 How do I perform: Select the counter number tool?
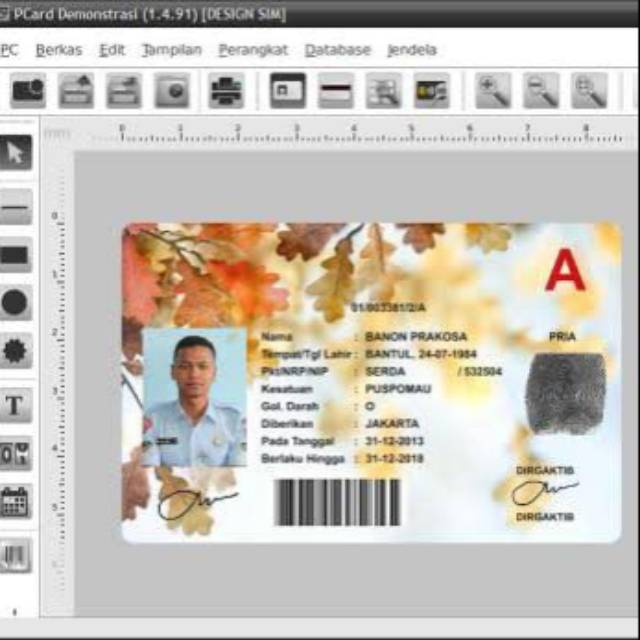15,453
